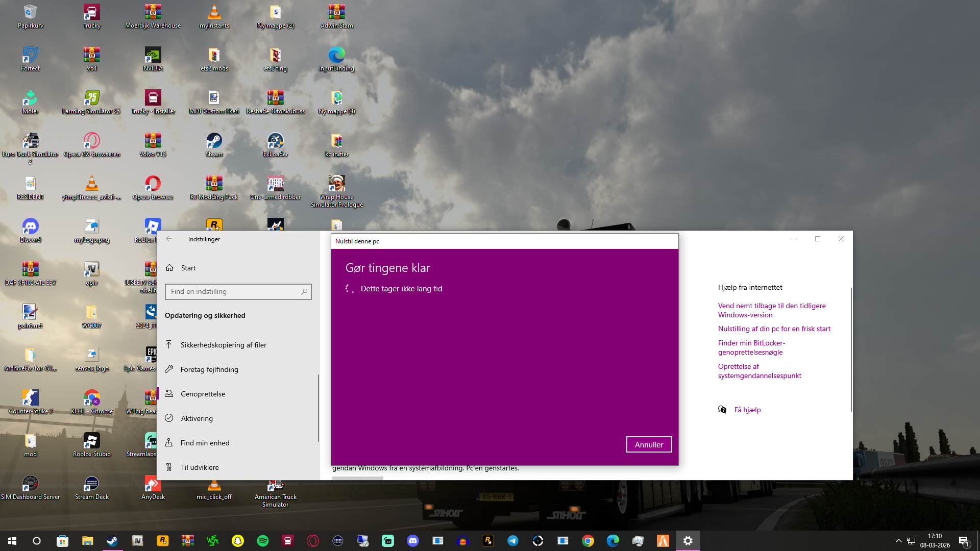980x551 pixels.
Task: Open Genoprettelse settings section
Action: 203,394
